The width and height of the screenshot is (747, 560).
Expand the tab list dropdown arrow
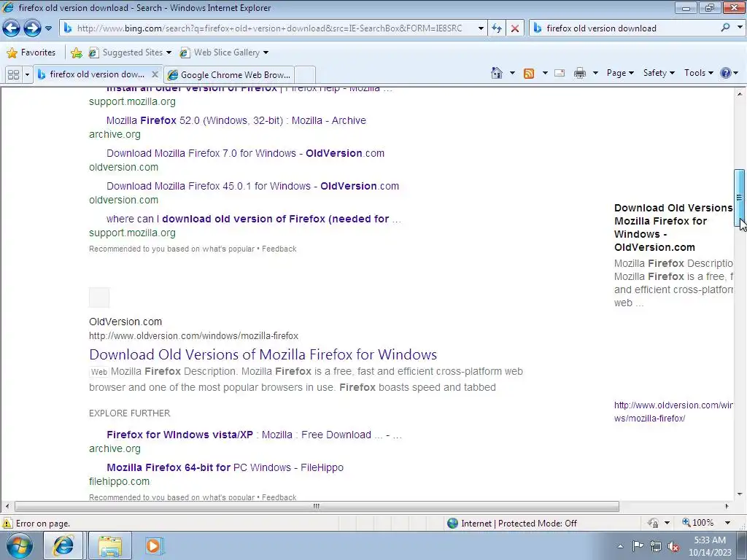tap(27, 75)
